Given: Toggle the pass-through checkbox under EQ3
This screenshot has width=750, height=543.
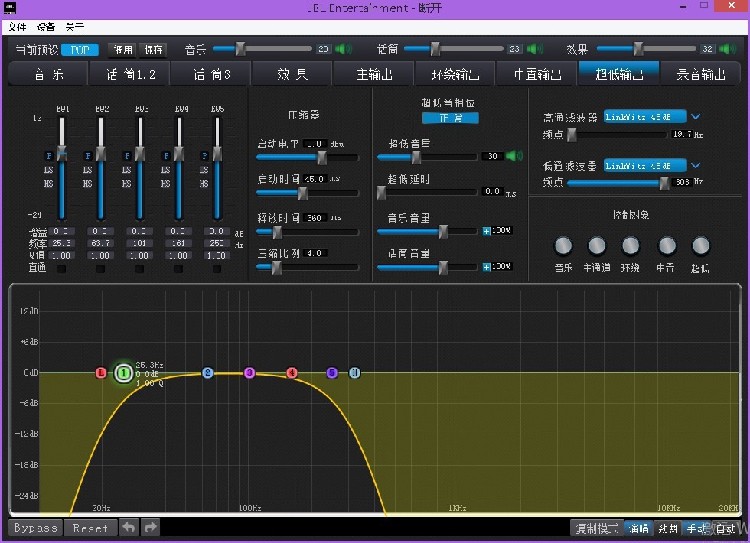Looking at the screenshot, I should (140, 268).
